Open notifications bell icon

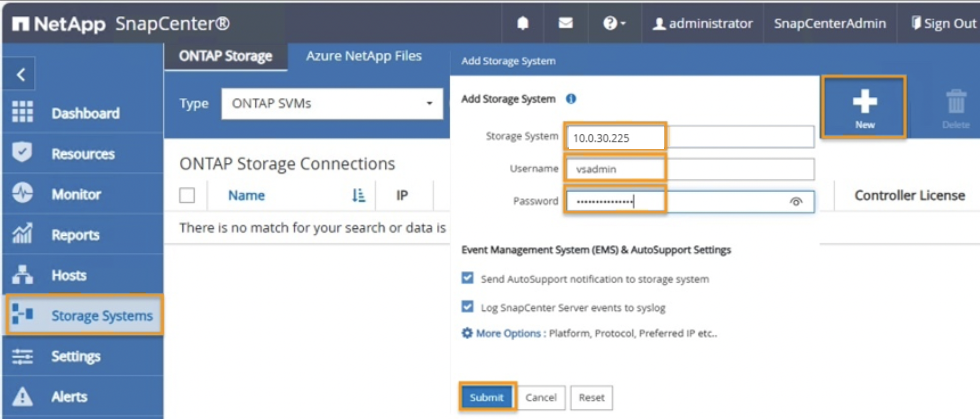point(522,23)
